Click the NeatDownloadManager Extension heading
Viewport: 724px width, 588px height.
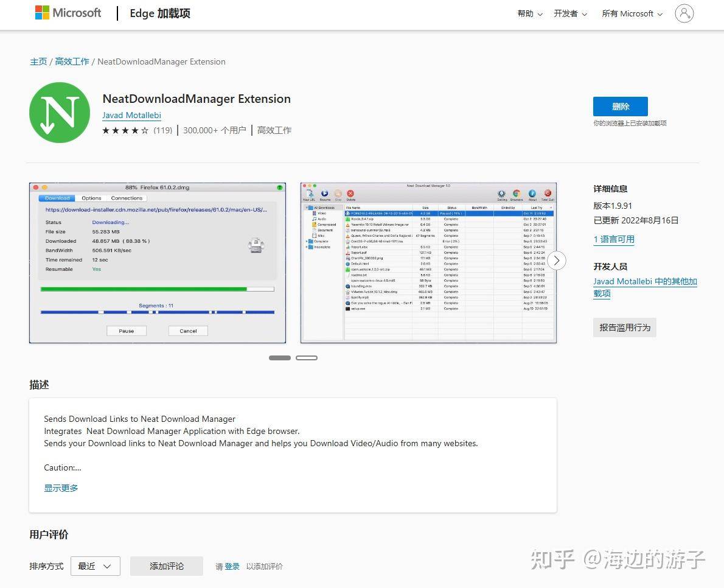pyautogui.click(x=197, y=99)
